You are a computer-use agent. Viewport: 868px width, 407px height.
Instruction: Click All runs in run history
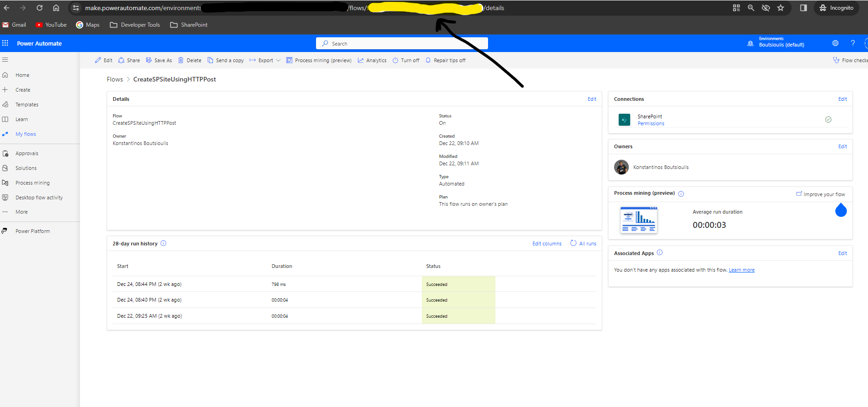[x=583, y=244]
